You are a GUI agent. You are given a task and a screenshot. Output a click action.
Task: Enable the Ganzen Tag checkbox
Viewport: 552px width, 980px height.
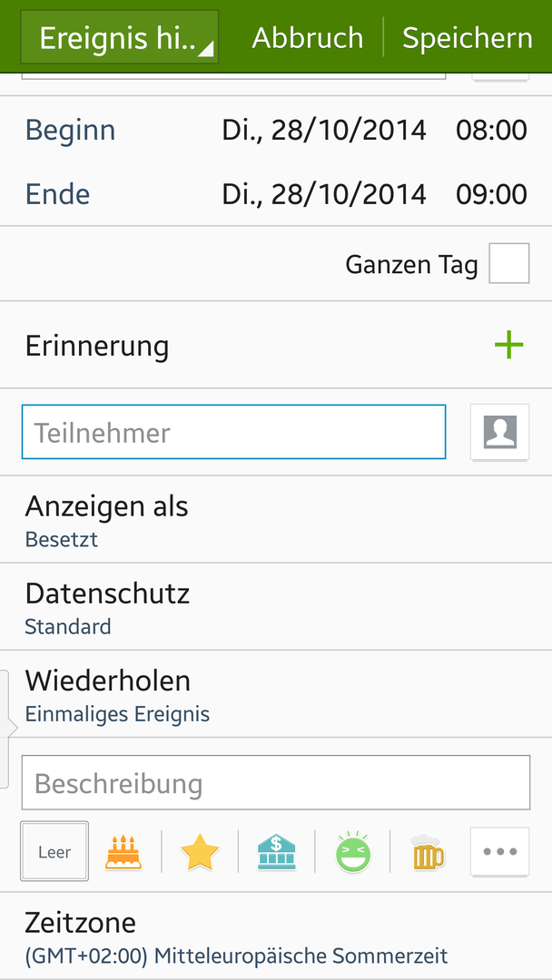508,263
